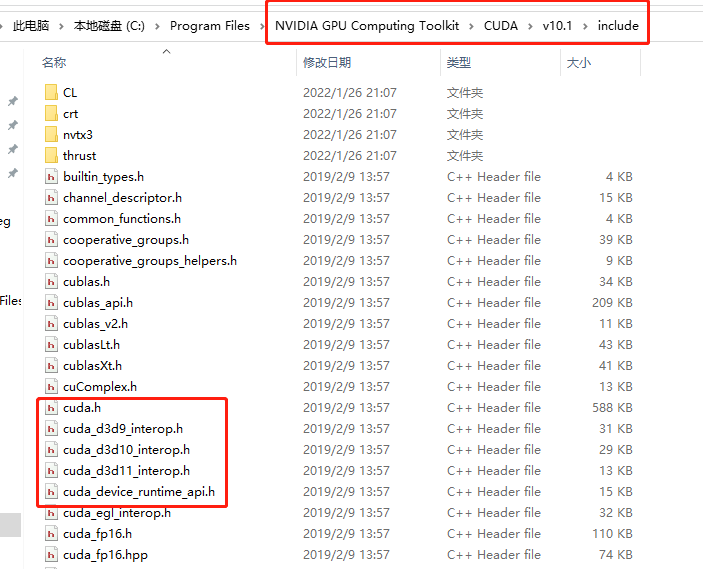Sort by the 大小 column header
This screenshot has width=703, height=569.
click(578, 63)
